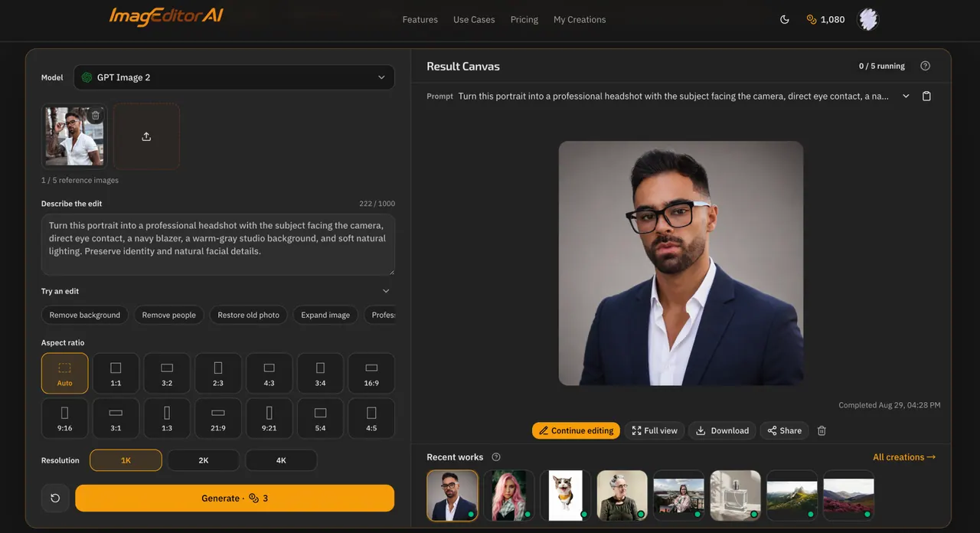Click the ImagEditorAI logo
This screenshot has height=533, width=980.
166,17
